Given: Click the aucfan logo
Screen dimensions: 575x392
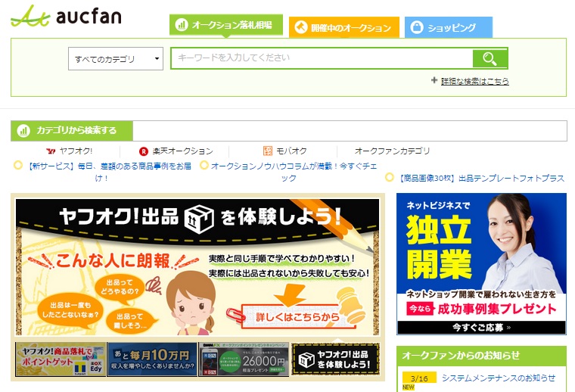Looking at the screenshot, I should pos(66,17).
